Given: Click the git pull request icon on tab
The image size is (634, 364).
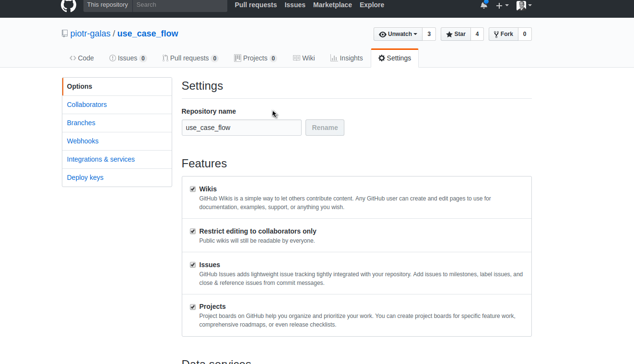Looking at the screenshot, I should pyautogui.click(x=165, y=58).
